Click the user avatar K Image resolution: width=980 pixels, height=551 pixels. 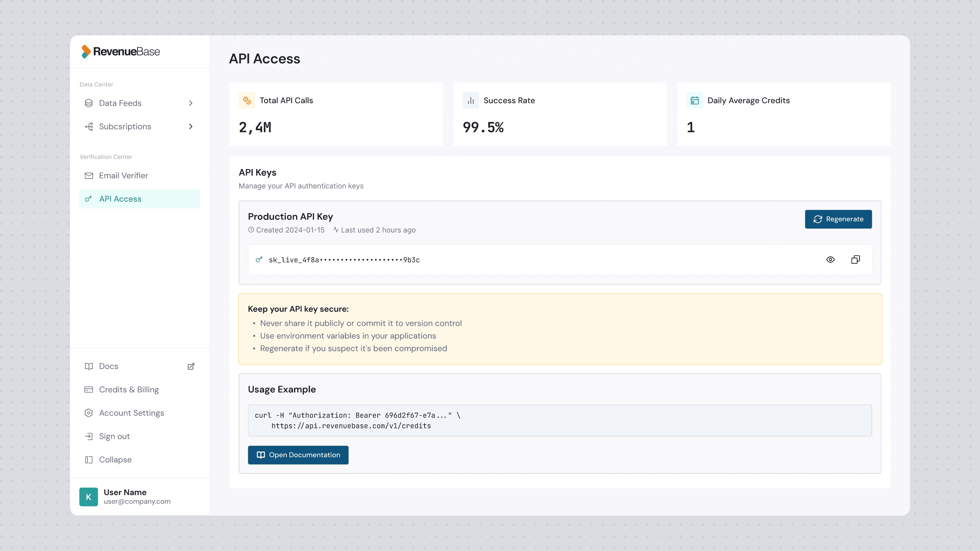point(89,497)
